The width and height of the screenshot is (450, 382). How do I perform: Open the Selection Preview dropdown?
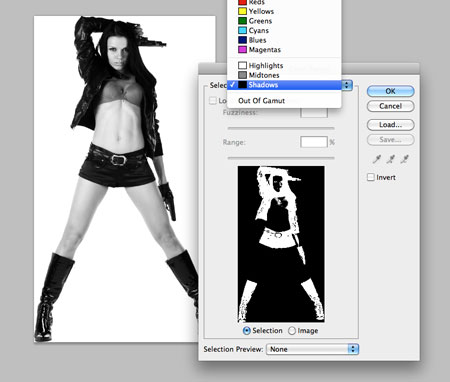312,349
